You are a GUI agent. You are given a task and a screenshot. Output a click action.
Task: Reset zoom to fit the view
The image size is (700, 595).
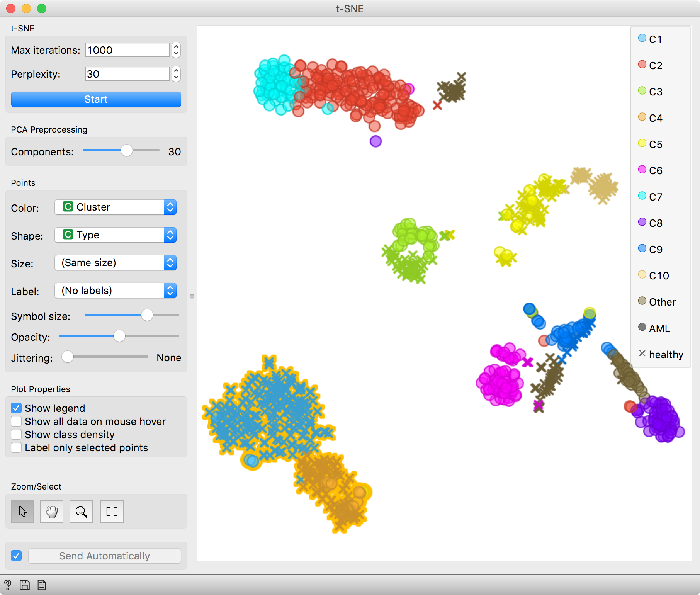112,512
